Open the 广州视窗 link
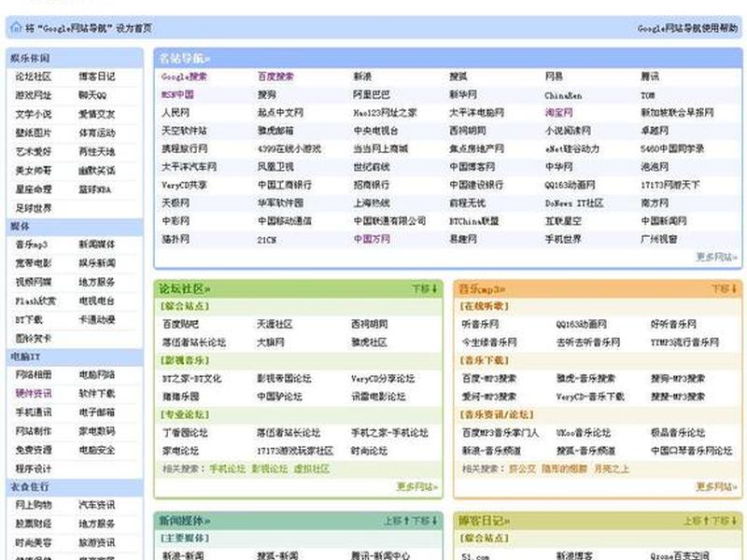The height and width of the screenshot is (560, 747). (x=659, y=239)
